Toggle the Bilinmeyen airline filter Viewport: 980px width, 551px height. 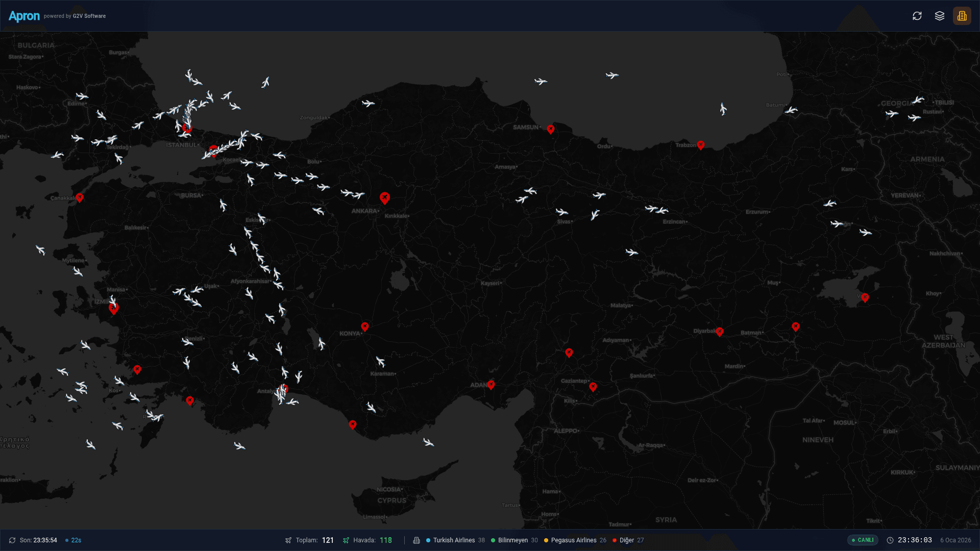(513, 540)
